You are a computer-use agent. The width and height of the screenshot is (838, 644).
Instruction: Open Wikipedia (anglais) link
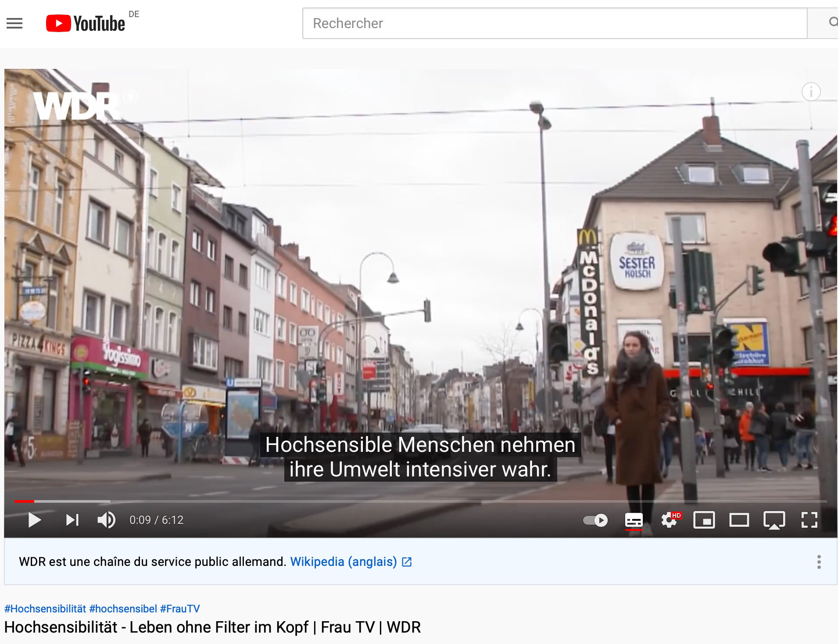(351, 562)
